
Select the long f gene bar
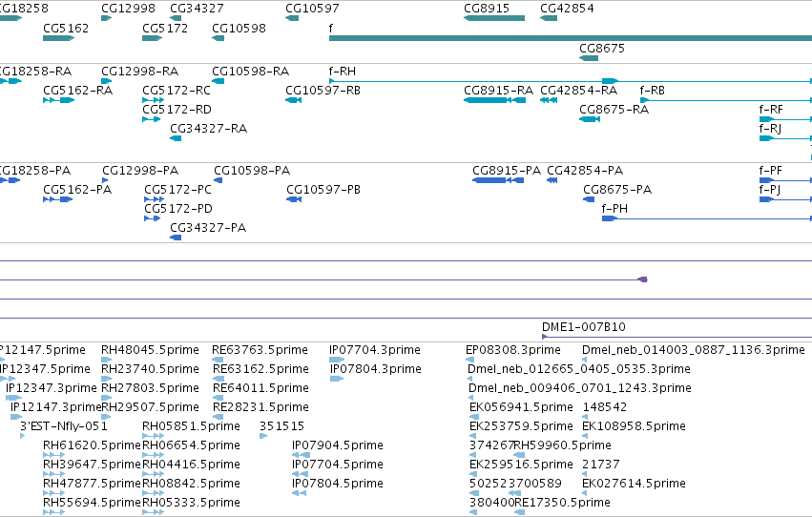pos(571,38)
